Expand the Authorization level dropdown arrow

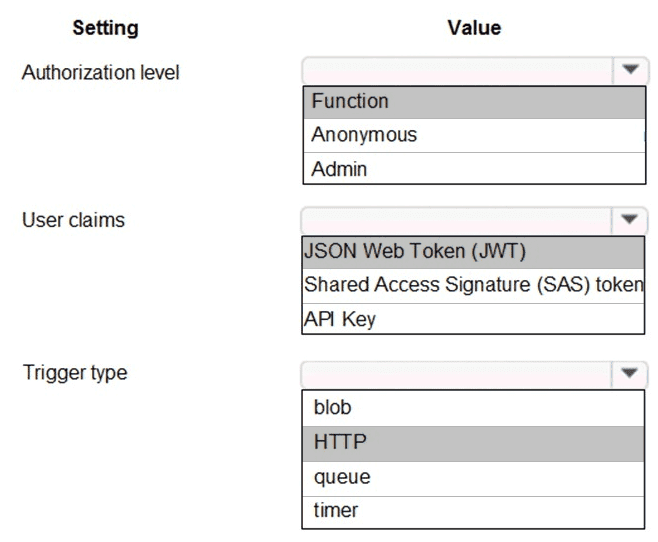(x=629, y=72)
